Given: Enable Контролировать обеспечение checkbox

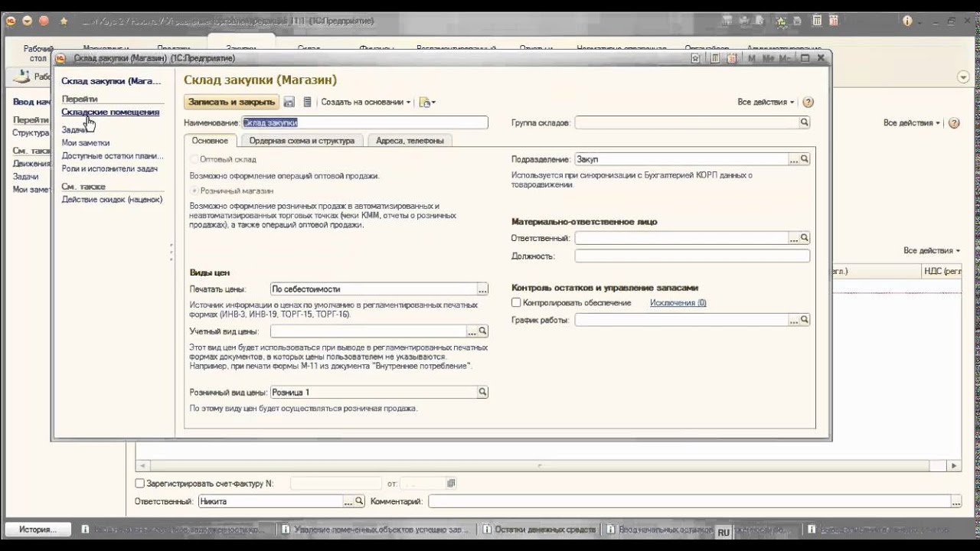Looking at the screenshot, I should (516, 303).
